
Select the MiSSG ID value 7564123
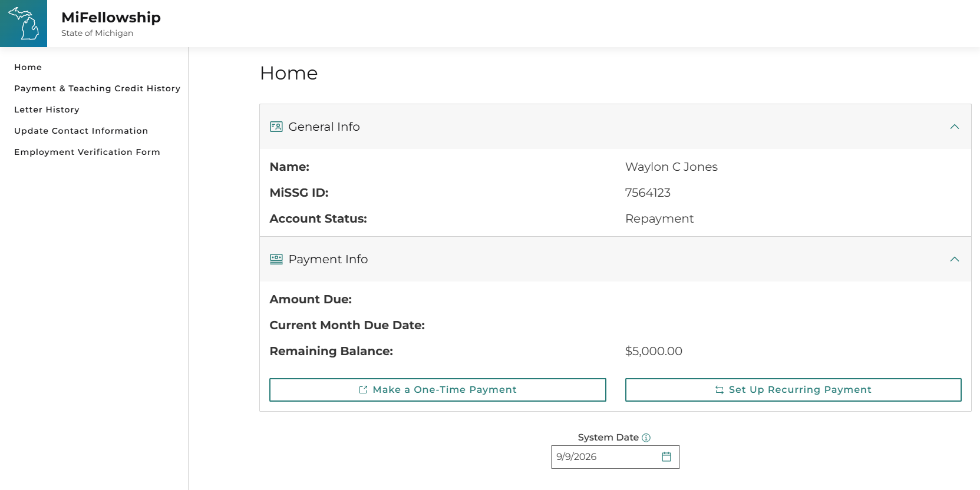(x=648, y=193)
